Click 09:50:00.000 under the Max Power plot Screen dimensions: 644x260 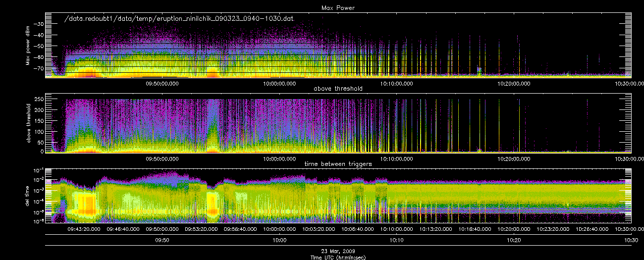tap(162, 84)
